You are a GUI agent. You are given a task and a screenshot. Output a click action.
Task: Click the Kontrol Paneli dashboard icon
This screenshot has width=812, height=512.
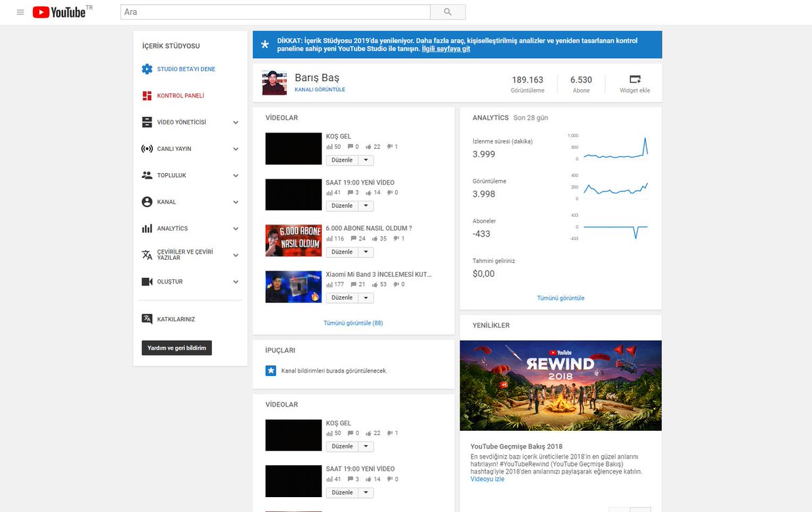(147, 95)
